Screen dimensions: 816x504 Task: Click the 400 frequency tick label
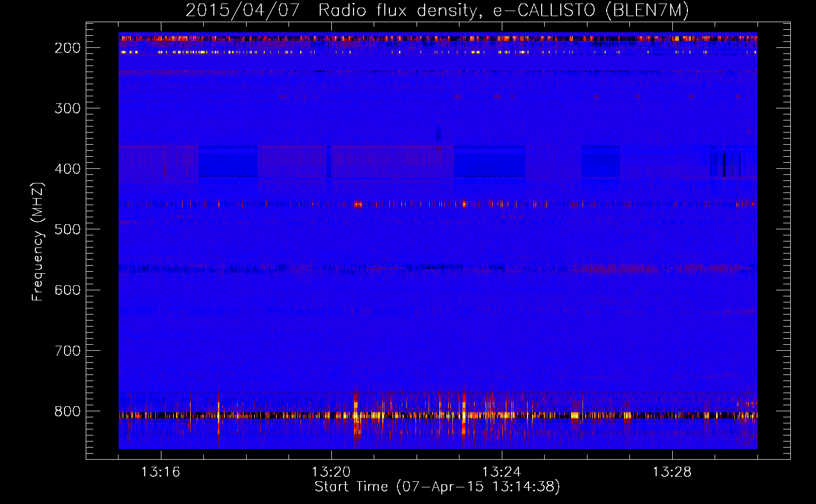[x=68, y=169]
